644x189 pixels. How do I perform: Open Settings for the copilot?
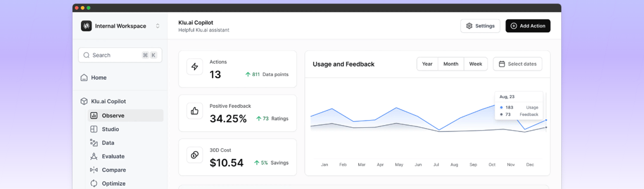(480, 26)
